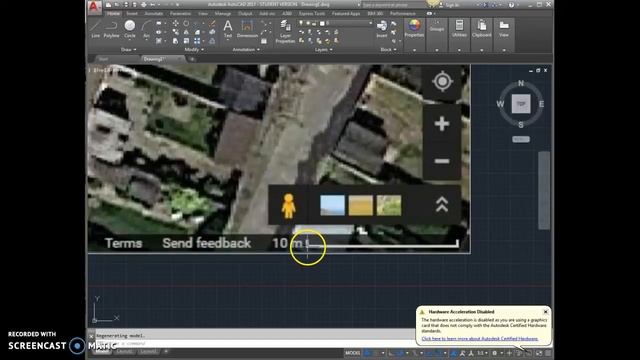Open the AutoCAD application menu button
640x360 pixels.
point(94,7)
